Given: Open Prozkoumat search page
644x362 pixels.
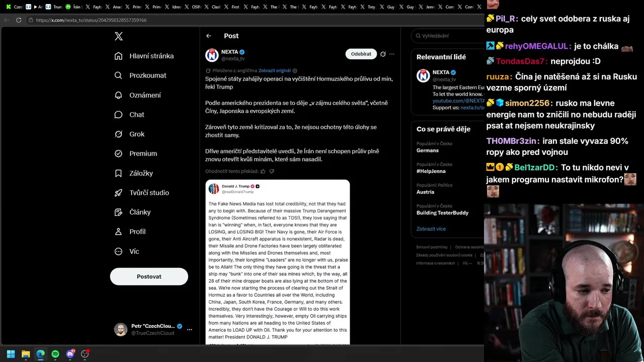Looking at the screenshot, I should pos(140,75).
